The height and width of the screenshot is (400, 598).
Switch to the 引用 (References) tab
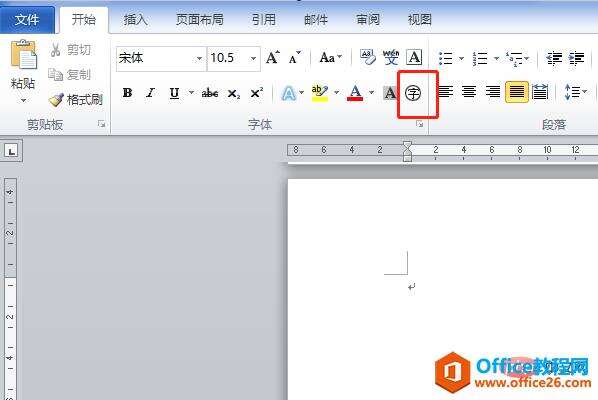click(264, 19)
